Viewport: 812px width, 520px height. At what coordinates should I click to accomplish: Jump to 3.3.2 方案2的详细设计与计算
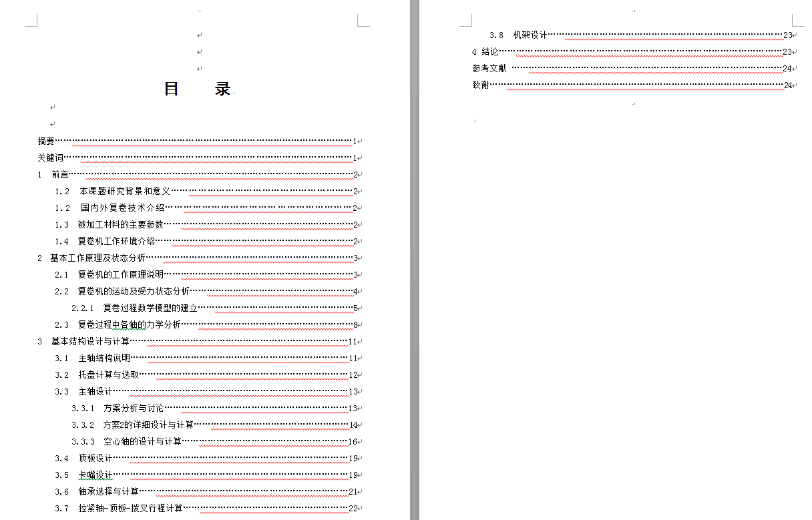[214, 425]
